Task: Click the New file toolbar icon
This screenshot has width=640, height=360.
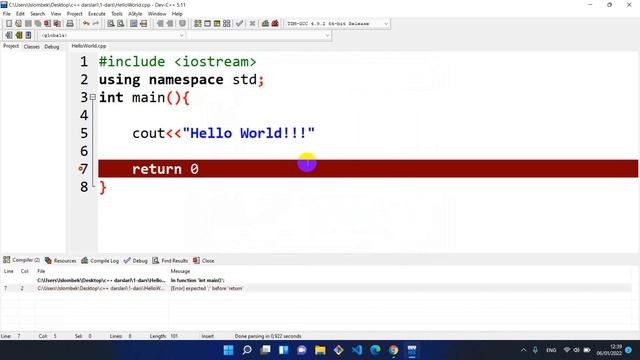Action: (x=9, y=24)
